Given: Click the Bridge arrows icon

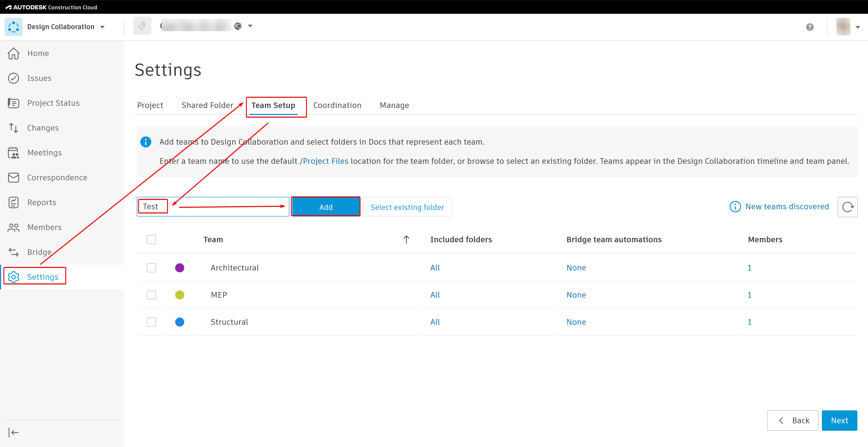Looking at the screenshot, I should (x=14, y=252).
